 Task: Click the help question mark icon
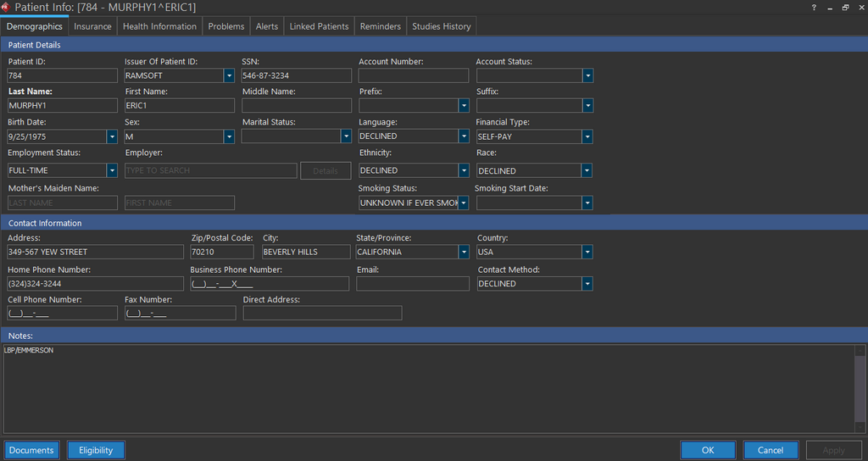click(815, 7)
